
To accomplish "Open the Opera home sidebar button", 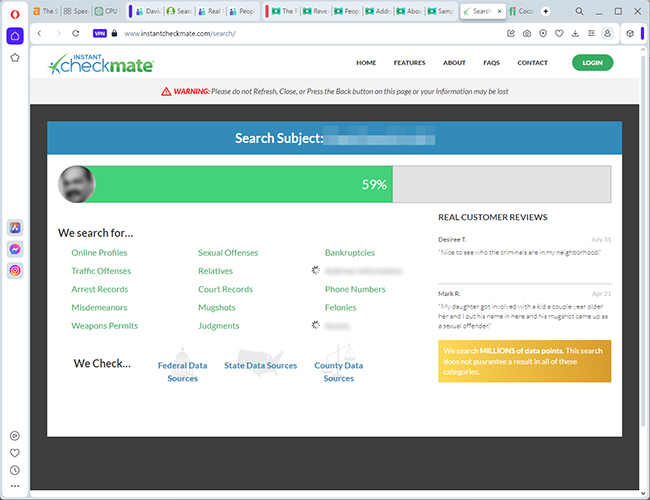I will (x=15, y=36).
